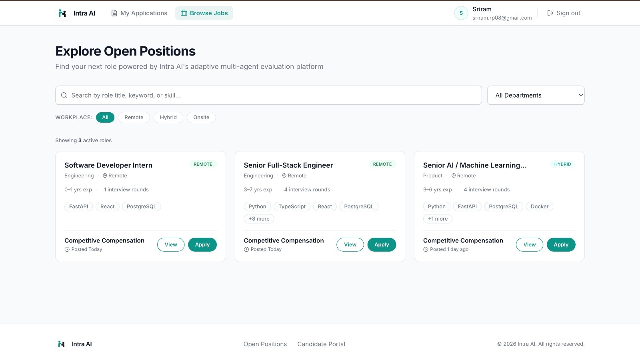View the Senior Full-Stack Engineer role
Screen dimensions: 640x364
(x=350, y=245)
